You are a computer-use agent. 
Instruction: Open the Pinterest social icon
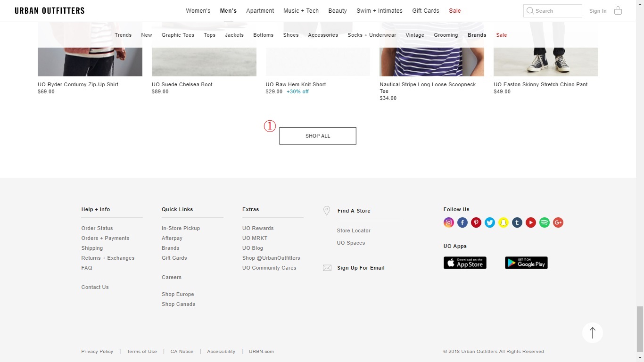point(476,222)
